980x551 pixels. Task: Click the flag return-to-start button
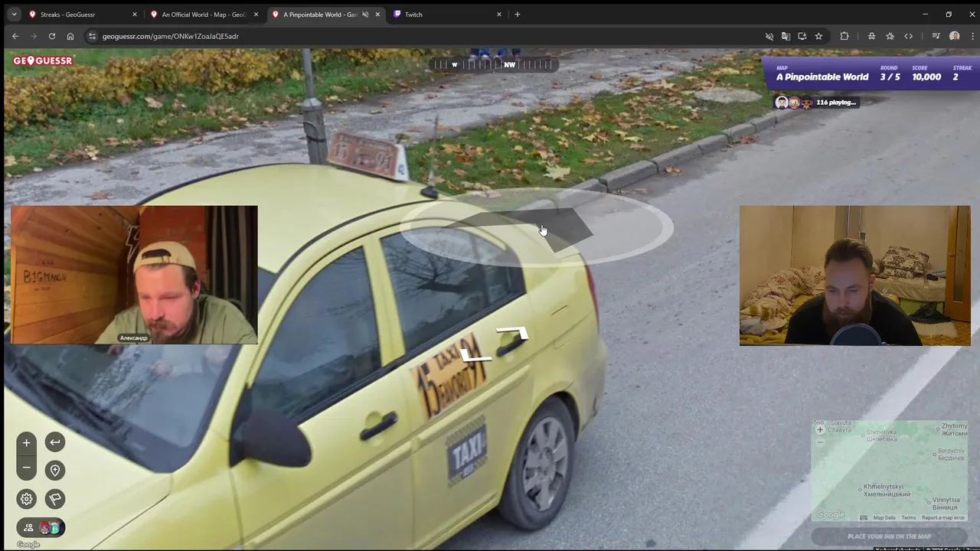pos(55,499)
